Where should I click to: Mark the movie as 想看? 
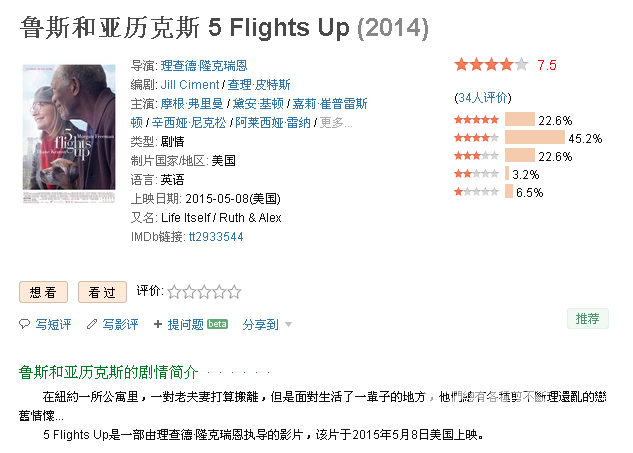click(x=43, y=292)
